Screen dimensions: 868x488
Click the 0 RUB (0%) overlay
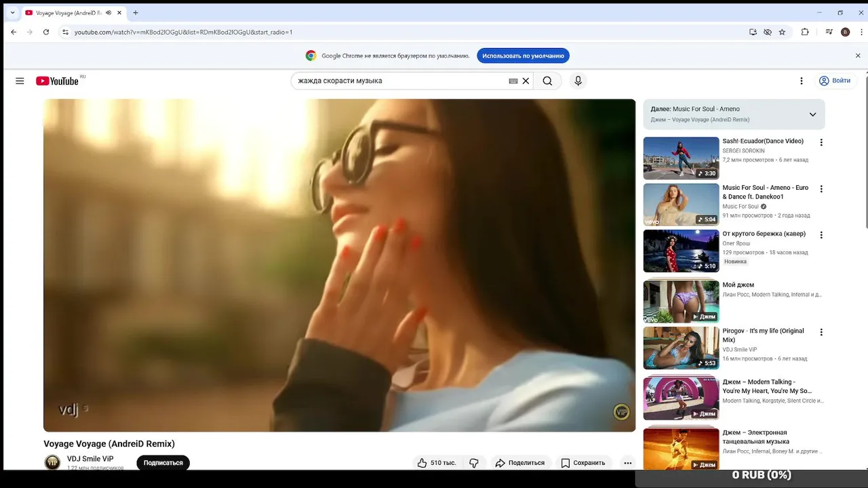(762, 475)
